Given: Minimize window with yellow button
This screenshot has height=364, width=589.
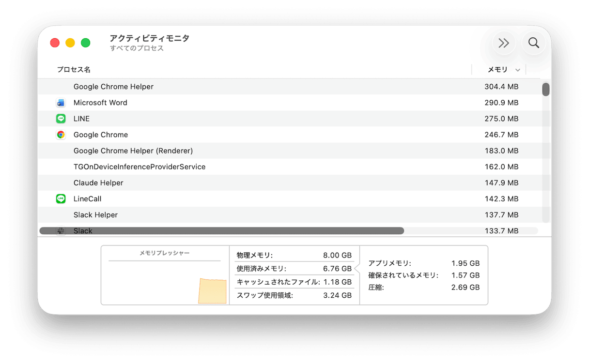Looking at the screenshot, I should click(70, 43).
